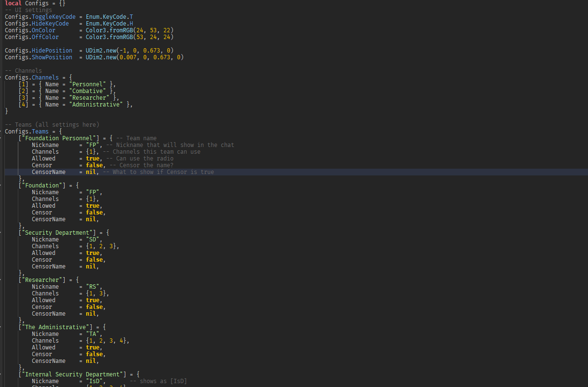The image size is (588, 387).
Task: Click UDim2.new(-1, 0, 0.673, 0) value
Action: [130, 51]
